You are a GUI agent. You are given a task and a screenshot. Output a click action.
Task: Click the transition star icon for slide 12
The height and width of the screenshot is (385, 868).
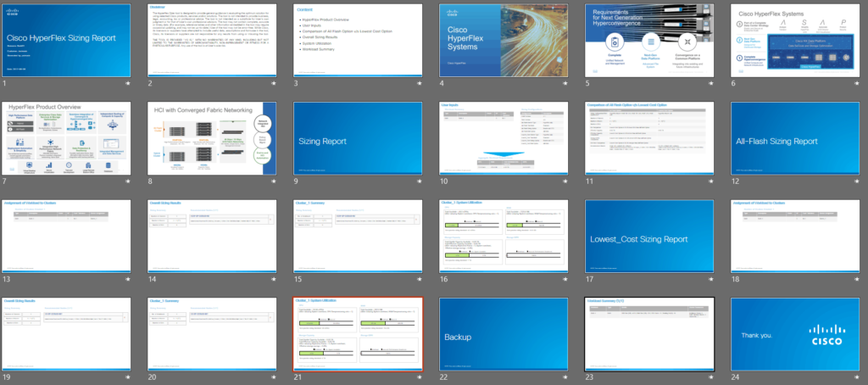857,181
